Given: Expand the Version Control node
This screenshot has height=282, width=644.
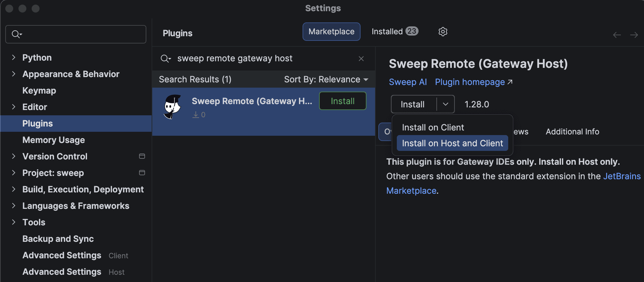Looking at the screenshot, I should [14, 156].
